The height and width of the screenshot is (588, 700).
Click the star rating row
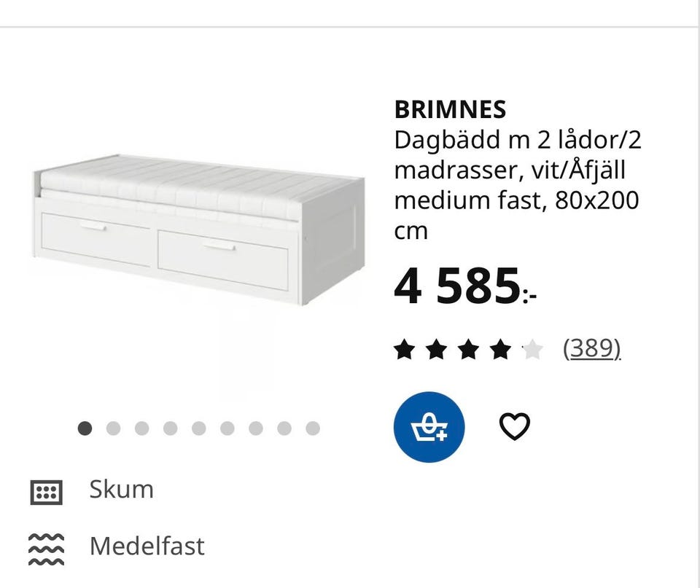click(x=468, y=350)
